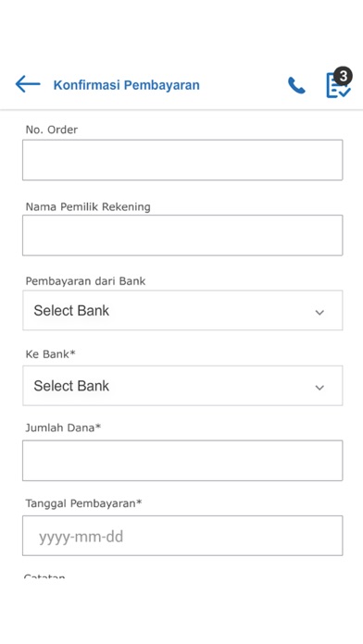Click the No. Order input field

coord(182,160)
